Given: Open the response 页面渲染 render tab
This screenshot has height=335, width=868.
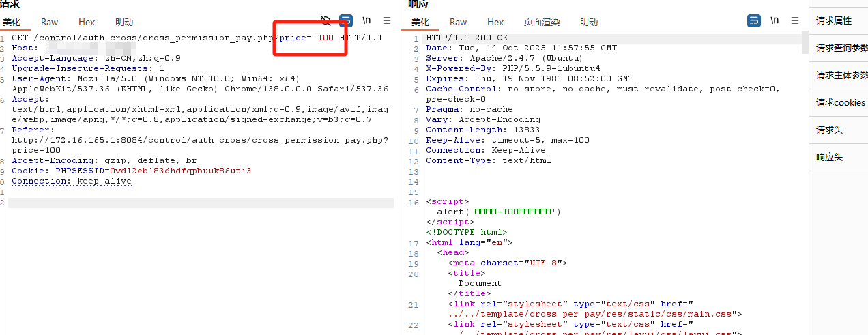Looking at the screenshot, I should tap(542, 22).
